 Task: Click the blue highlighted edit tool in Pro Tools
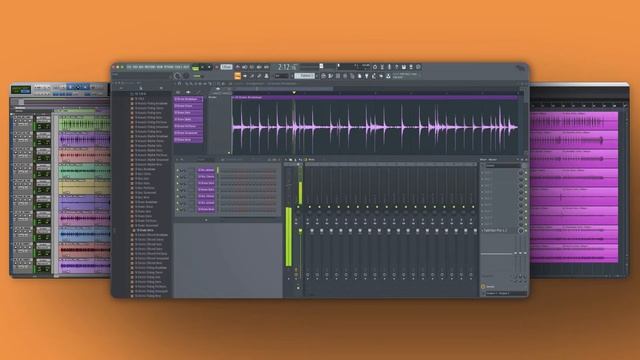78,87
